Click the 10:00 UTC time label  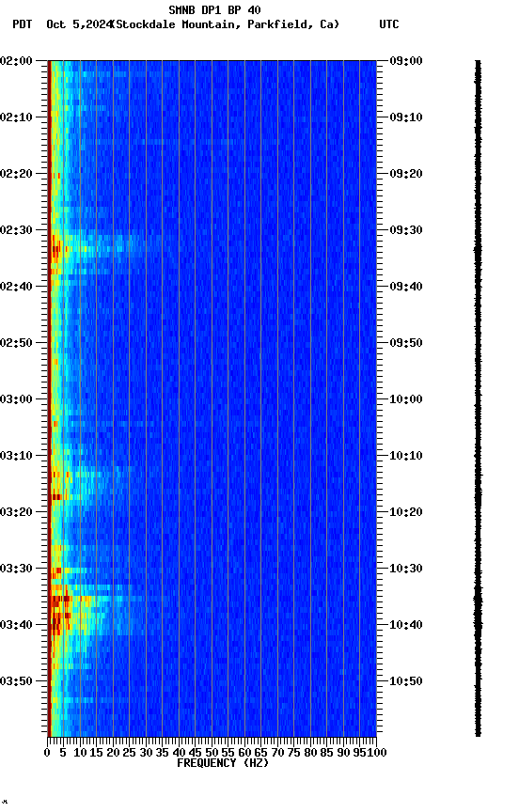click(406, 399)
